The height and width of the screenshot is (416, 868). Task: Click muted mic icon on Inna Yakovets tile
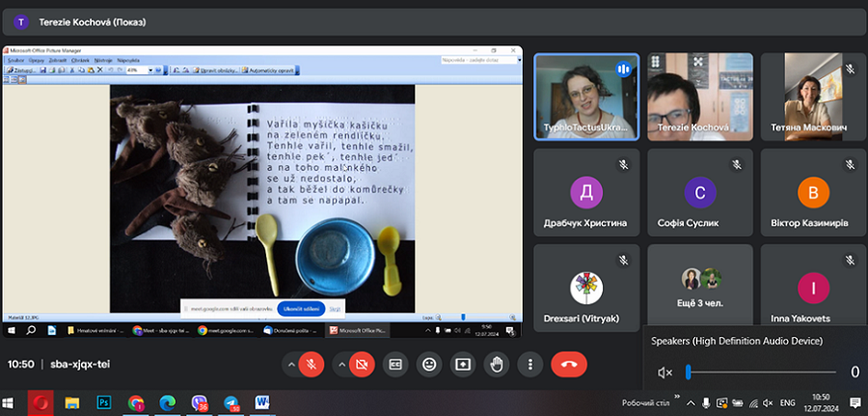(x=850, y=260)
